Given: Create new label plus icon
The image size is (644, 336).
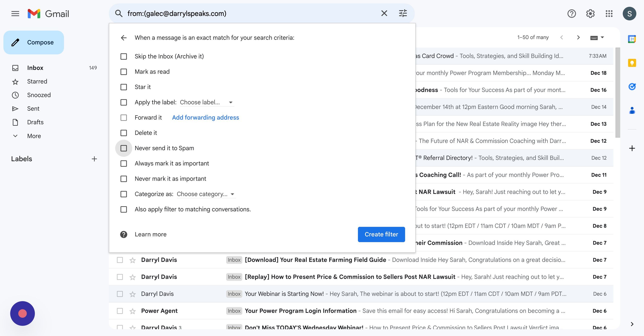Looking at the screenshot, I should coord(94,159).
